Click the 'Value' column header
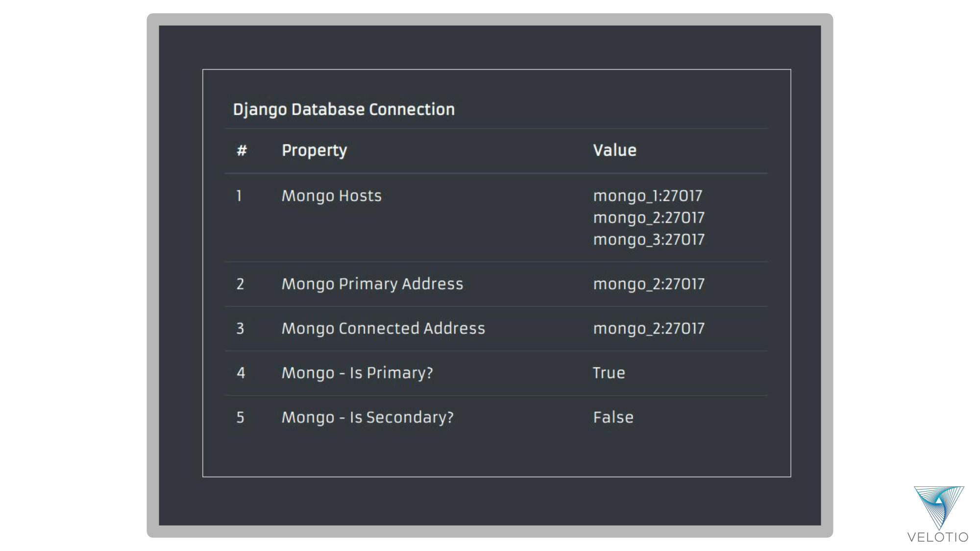This screenshot has width=980, height=551. click(x=615, y=150)
